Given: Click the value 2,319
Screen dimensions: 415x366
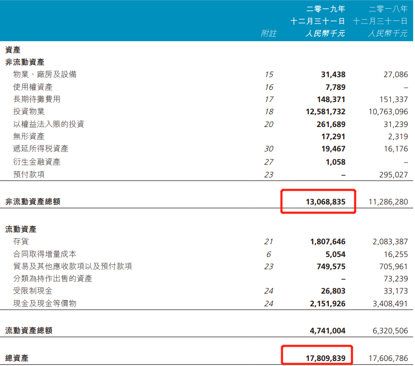Looking at the screenshot, I should pyautogui.click(x=398, y=137).
